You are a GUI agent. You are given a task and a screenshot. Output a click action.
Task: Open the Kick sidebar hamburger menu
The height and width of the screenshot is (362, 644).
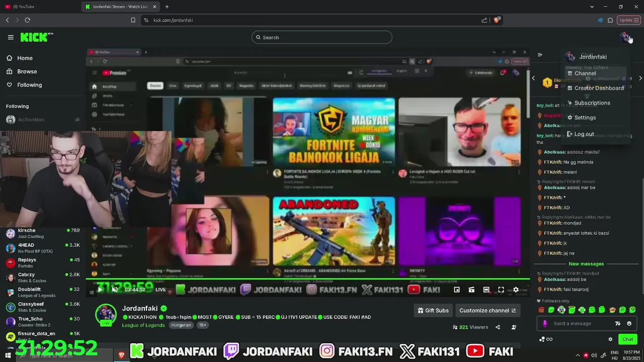tap(11, 37)
